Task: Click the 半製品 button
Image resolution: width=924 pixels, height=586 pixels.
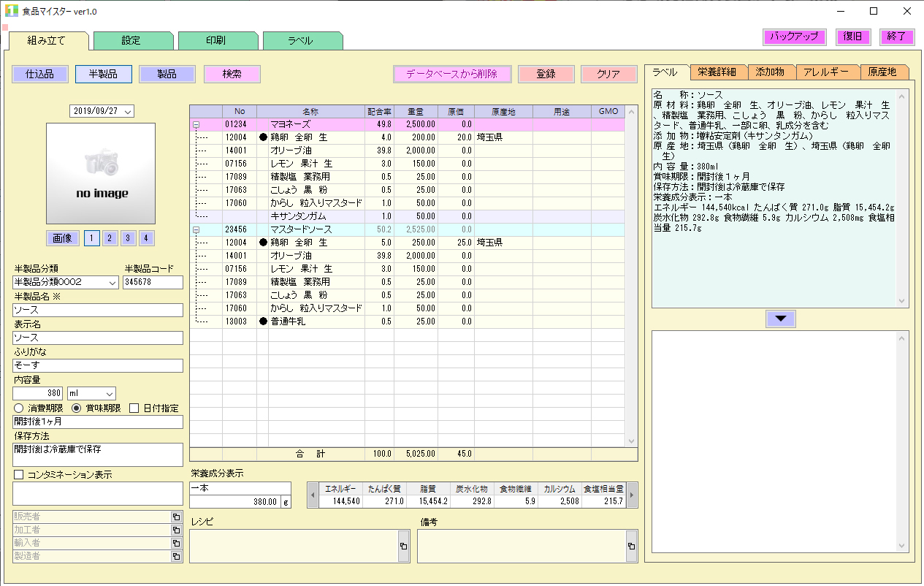Action: 104,74
